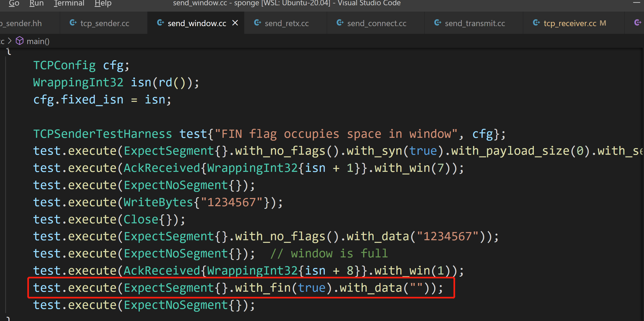Image resolution: width=644 pixels, height=321 pixels.
Task: Switch to the tcp_sender.cc tab
Action: tap(105, 23)
